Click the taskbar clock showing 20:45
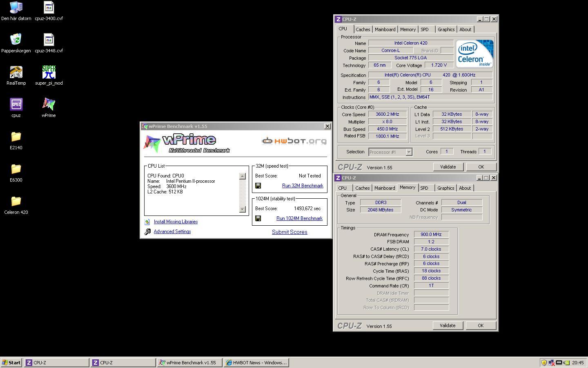The image size is (588, 368). pos(578,363)
